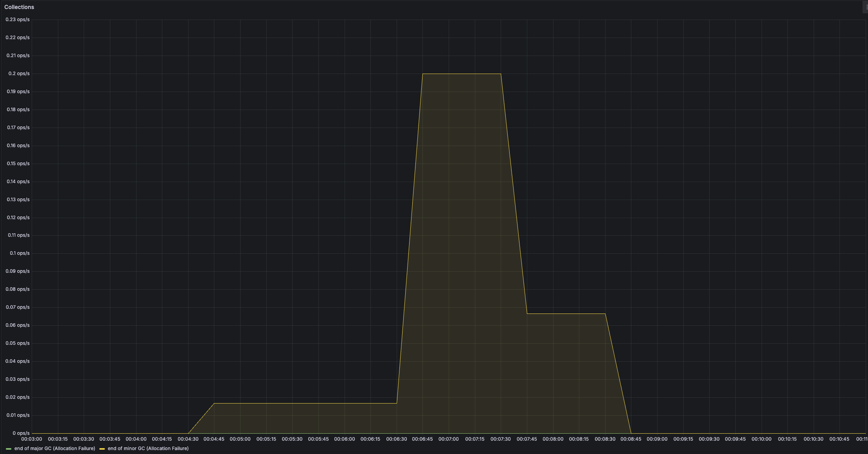The image size is (868, 454).
Task: Click the 0.2 ops/s y-axis label
Action: tap(19, 74)
